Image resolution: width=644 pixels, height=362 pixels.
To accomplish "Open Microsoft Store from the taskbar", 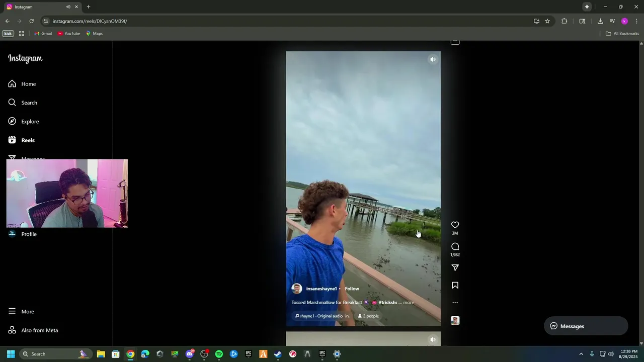I will pyautogui.click(x=116, y=354).
